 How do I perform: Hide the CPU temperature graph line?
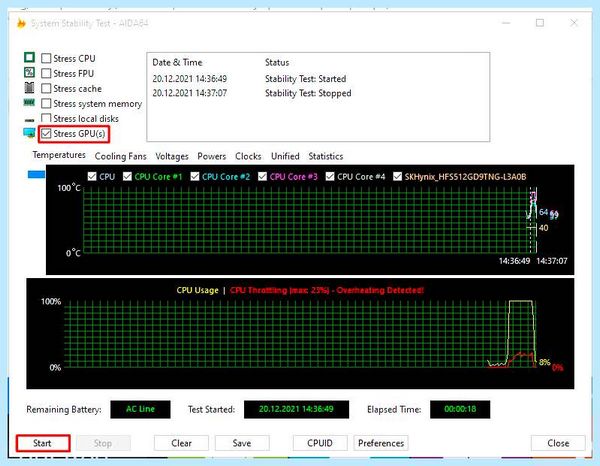[x=92, y=176]
